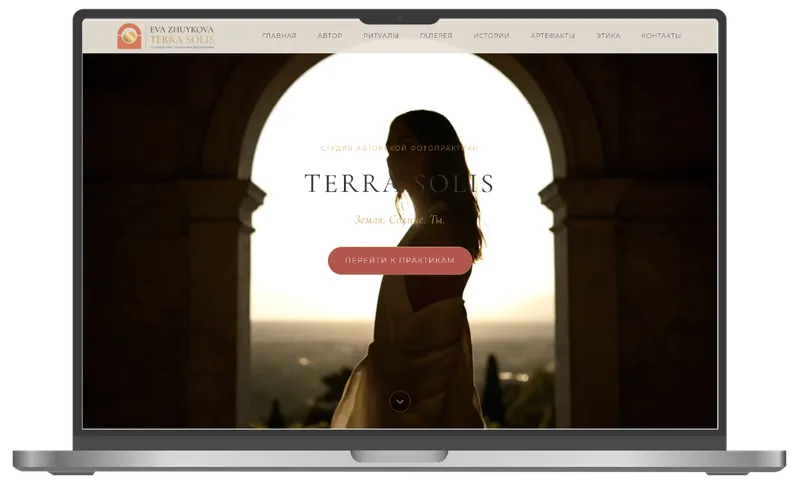Go to КОНТАКТЫ
The height and width of the screenshot is (484, 800).
pos(661,36)
